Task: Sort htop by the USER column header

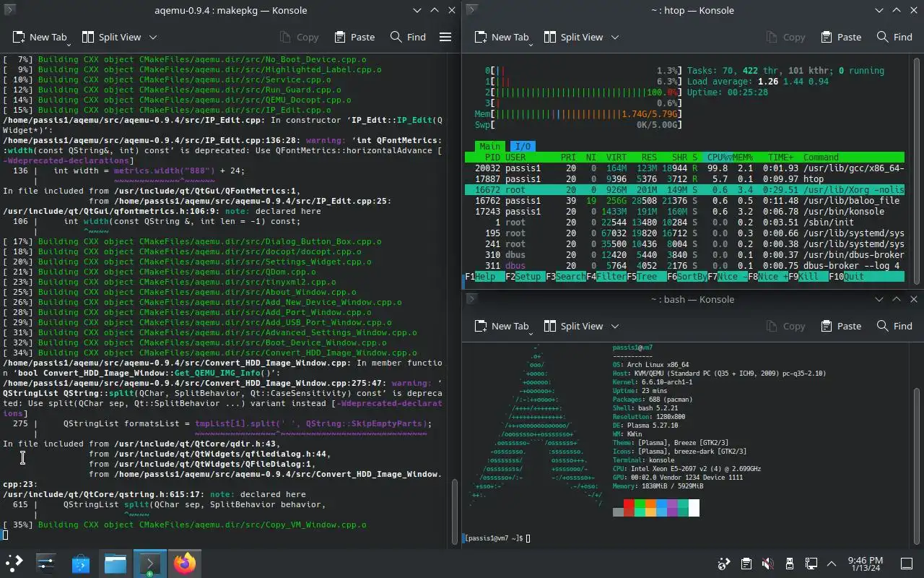Action: coord(515,157)
